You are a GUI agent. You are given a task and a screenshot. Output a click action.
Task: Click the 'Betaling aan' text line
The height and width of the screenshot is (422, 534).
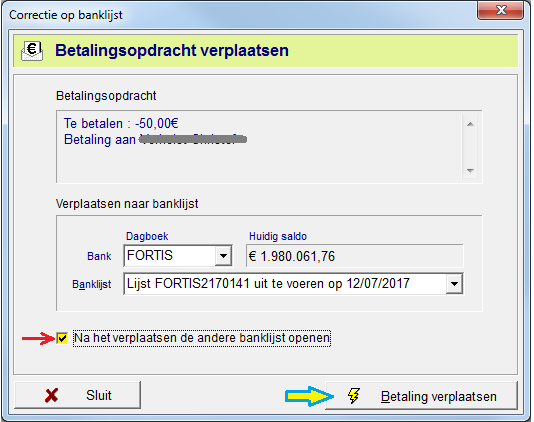[155, 140]
